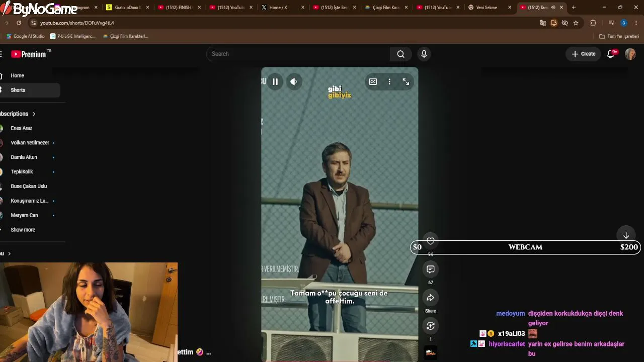Open YouTube notifications bell
Screen dimensions: 644x362
coord(611,54)
